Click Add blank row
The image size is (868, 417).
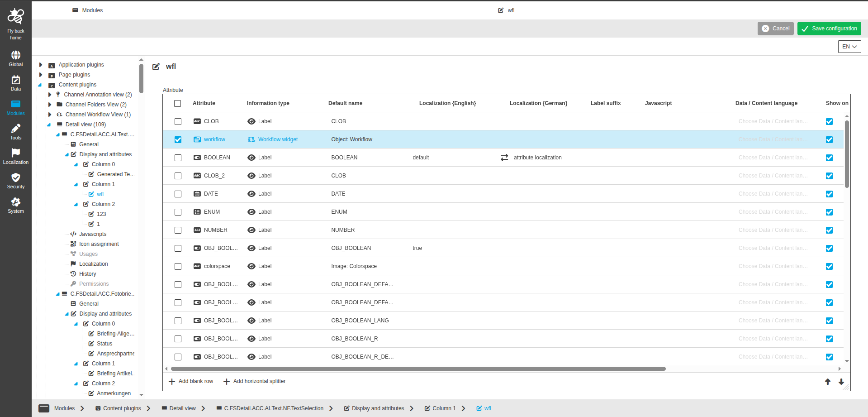pyautogui.click(x=191, y=381)
